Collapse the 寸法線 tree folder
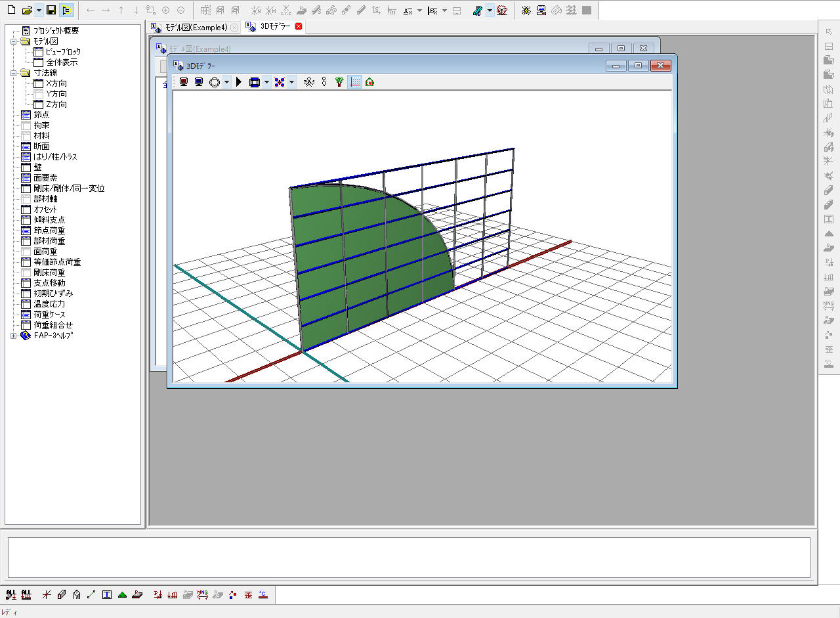The image size is (840, 618). (14, 73)
